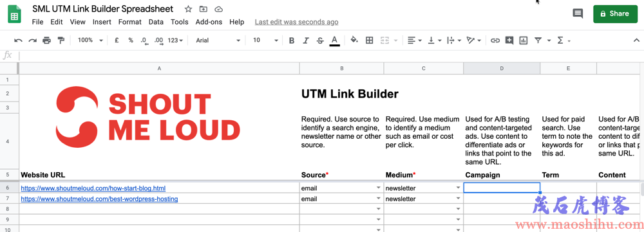Open the best-wordpress-hosting link
Screen dimensions: 644x232
[99, 199]
